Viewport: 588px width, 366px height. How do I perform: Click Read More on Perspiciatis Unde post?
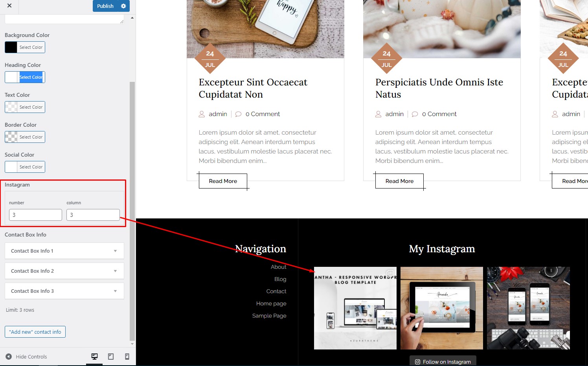click(399, 181)
